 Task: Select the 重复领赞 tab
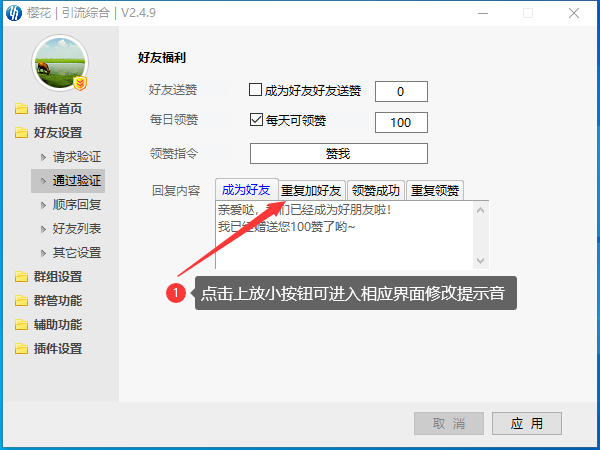[435, 190]
